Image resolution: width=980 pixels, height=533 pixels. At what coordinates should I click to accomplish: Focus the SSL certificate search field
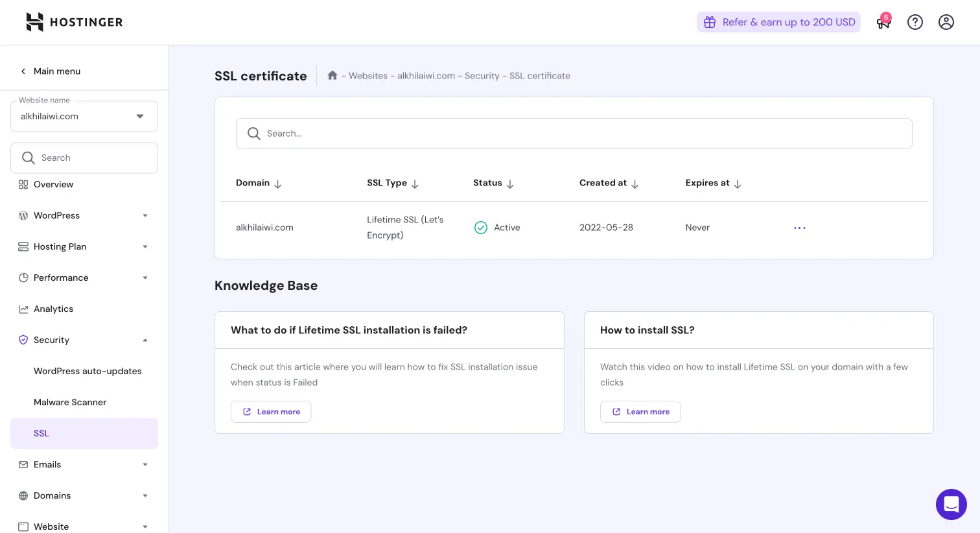coord(574,134)
